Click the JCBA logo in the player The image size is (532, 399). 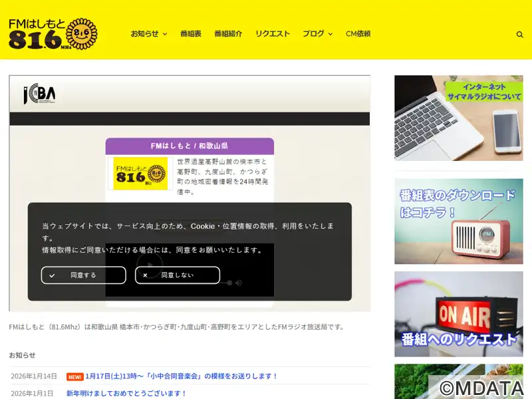pos(39,94)
